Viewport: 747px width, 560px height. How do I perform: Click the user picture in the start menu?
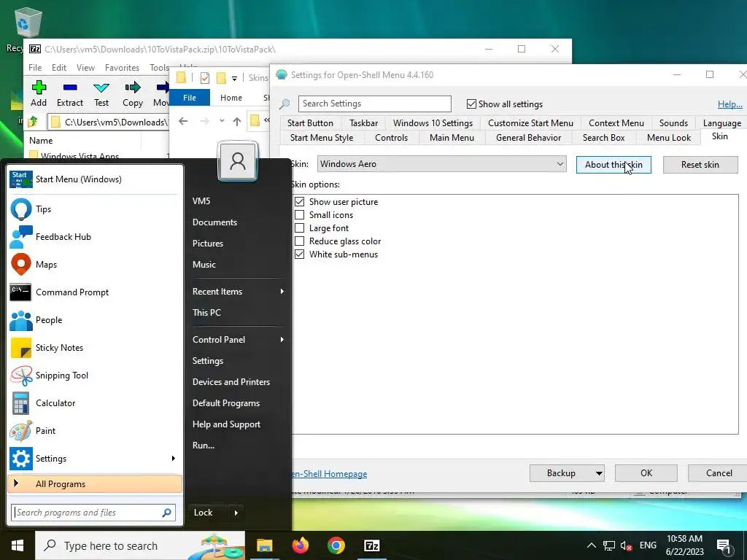237,161
